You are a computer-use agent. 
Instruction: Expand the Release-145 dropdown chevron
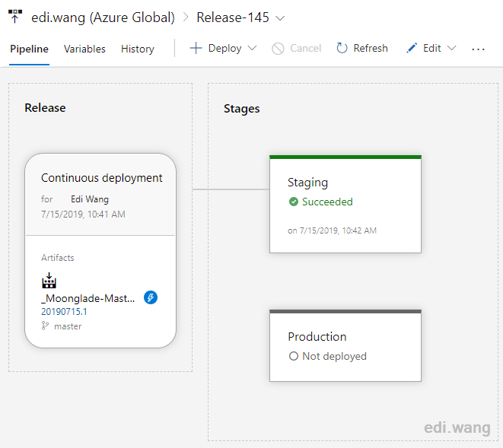tap(280, 18)
